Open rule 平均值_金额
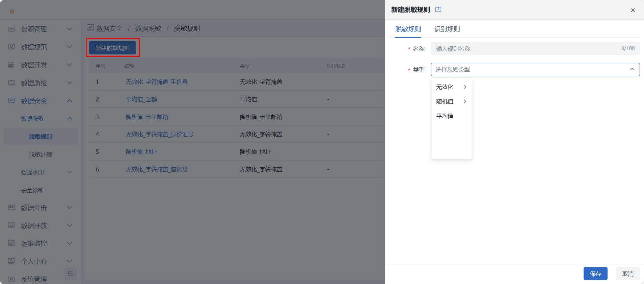Screen dimensions: 644x284 tap(141, 99)
